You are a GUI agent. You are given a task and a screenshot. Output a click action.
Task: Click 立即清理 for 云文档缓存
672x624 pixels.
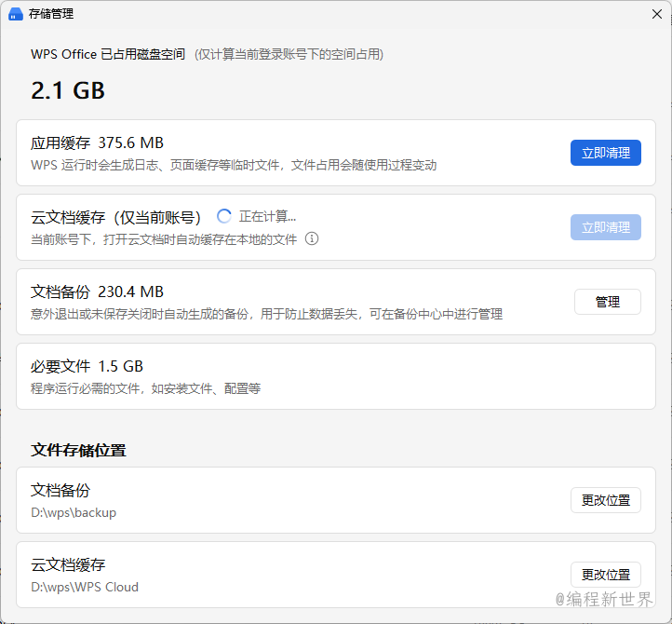605,227
